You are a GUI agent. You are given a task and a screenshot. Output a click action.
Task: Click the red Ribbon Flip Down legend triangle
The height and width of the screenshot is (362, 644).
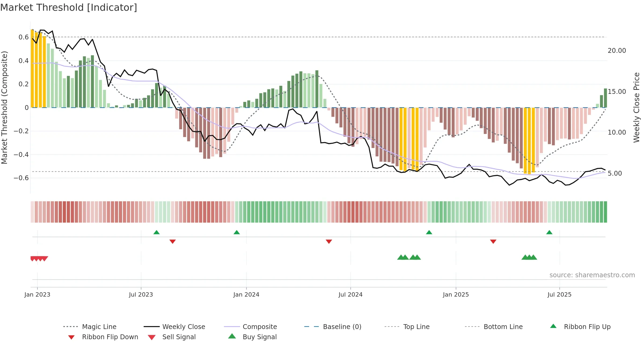point(71,337)
